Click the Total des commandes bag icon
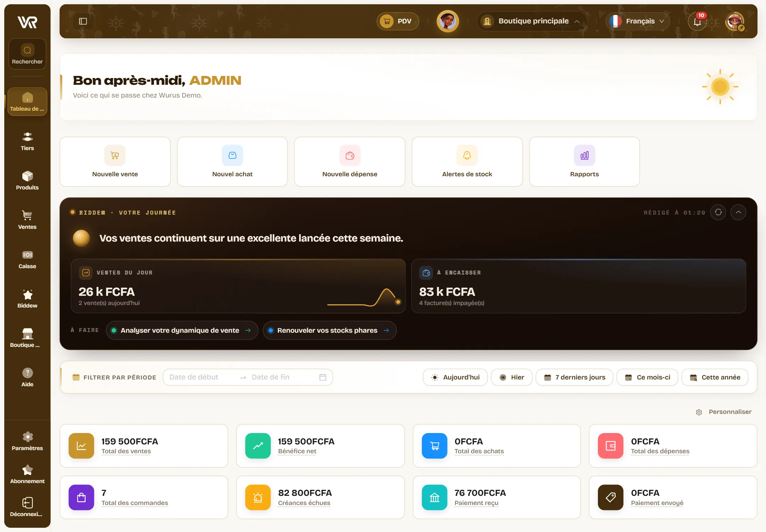This screenshot has width=766, height=532. 81,497
